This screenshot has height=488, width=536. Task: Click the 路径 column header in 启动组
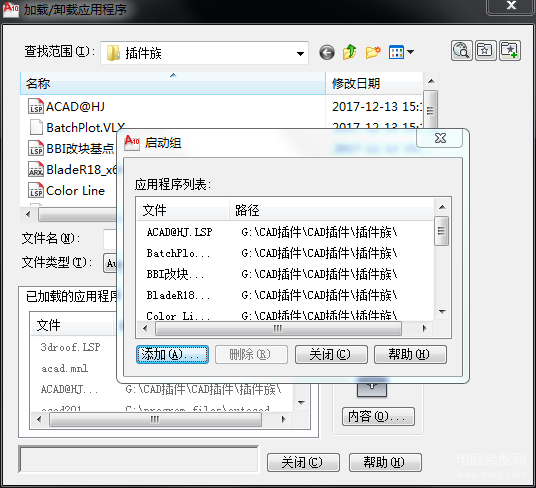[331, 210]
